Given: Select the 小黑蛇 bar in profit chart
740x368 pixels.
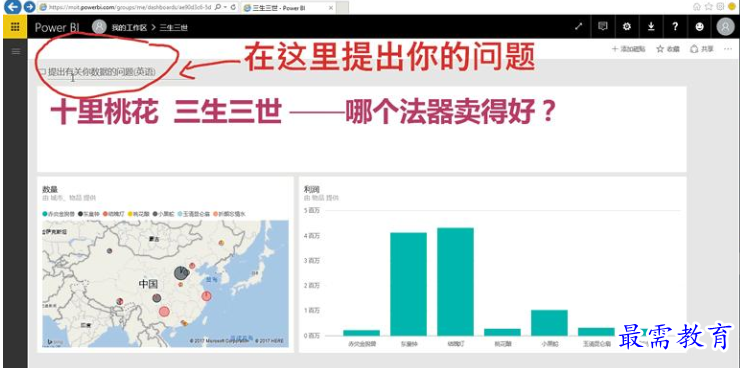Looking at the screenshot, I should [549, 323].
